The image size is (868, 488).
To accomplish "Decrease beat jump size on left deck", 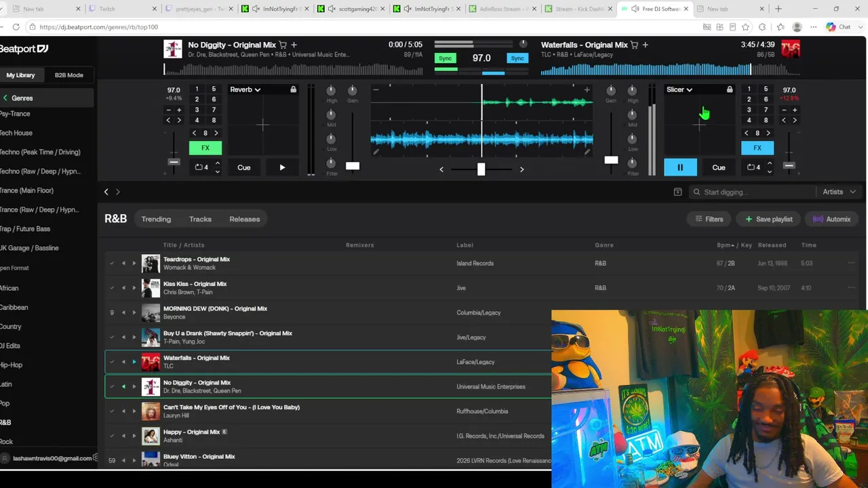I will [195, 133].
